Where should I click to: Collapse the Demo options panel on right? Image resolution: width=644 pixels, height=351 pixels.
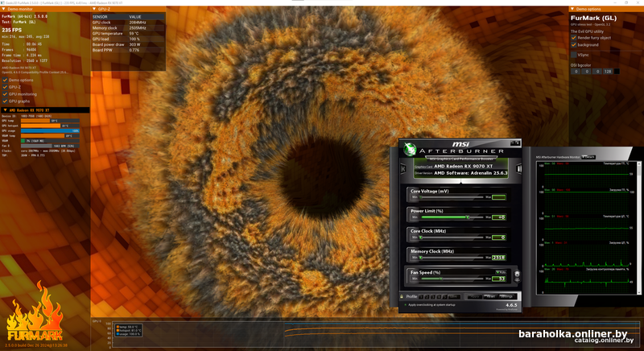[572, 9]
